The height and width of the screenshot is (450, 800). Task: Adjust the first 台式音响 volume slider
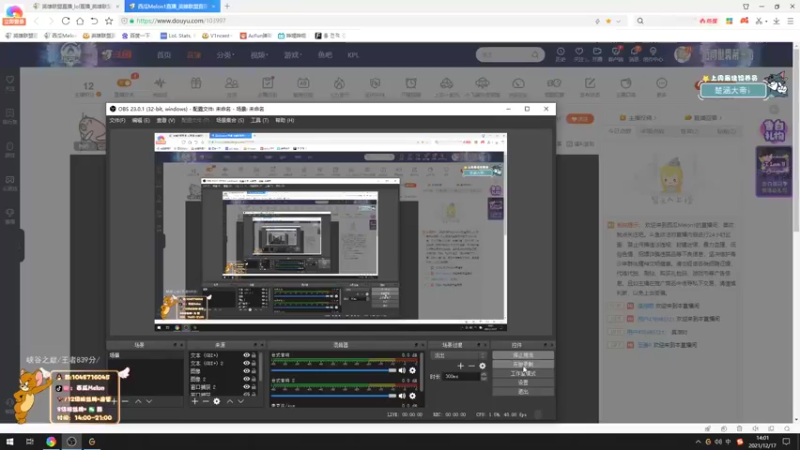(334, 370)
